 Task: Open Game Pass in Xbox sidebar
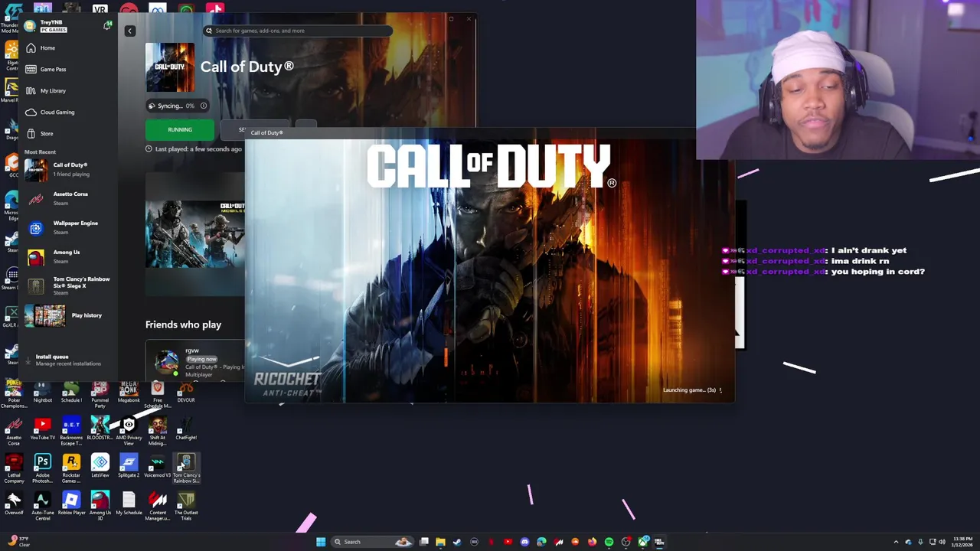(69, 69)
